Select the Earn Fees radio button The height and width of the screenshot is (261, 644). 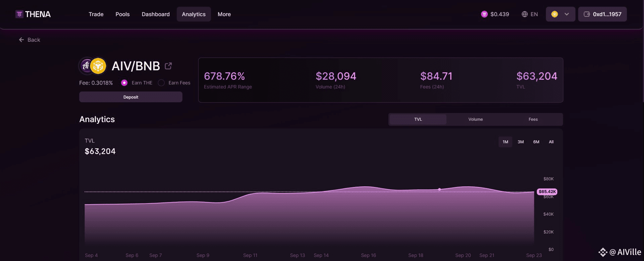(x=161, y=83)
